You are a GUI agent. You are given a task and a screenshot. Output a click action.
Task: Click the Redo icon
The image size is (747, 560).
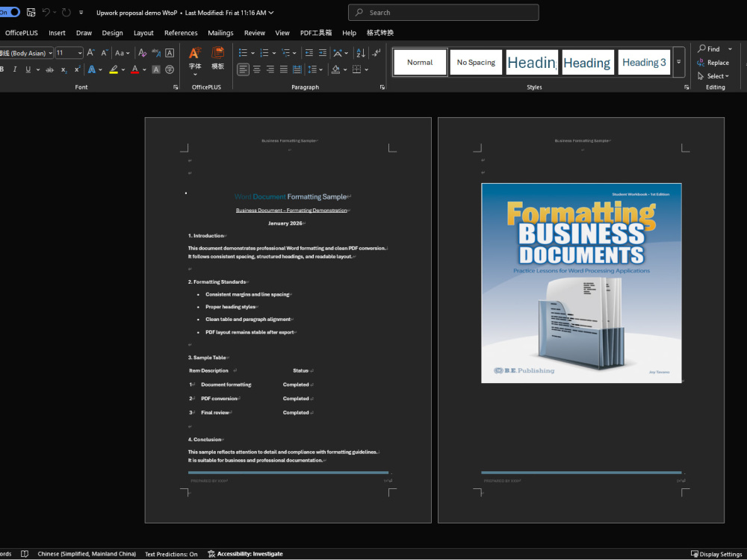point(66,13)
